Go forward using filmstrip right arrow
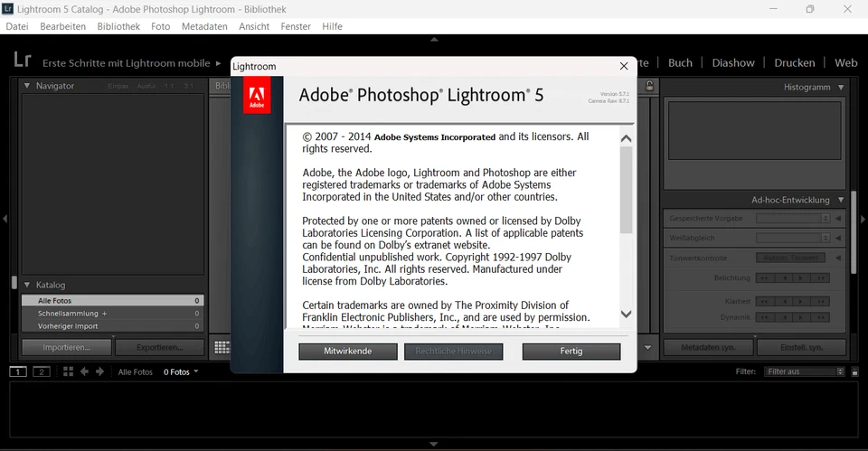 point(99,371)
